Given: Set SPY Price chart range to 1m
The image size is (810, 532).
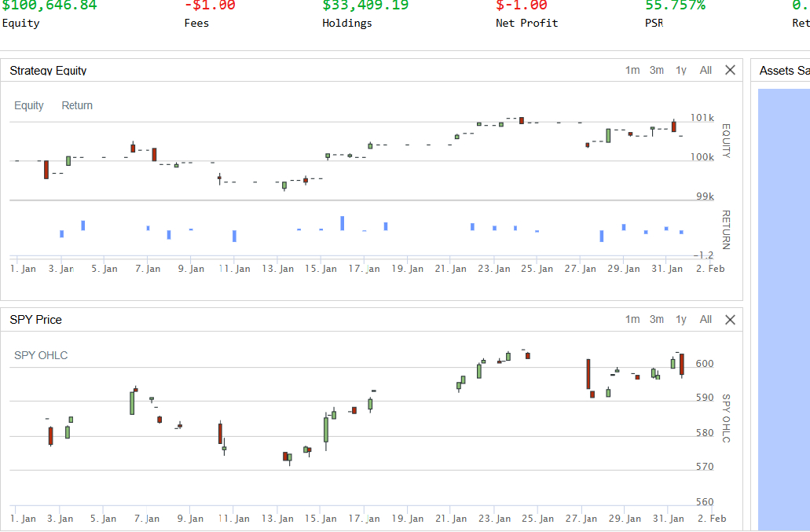Looking at the screenshot, I should pyautogui.click(x=632, y=319).
